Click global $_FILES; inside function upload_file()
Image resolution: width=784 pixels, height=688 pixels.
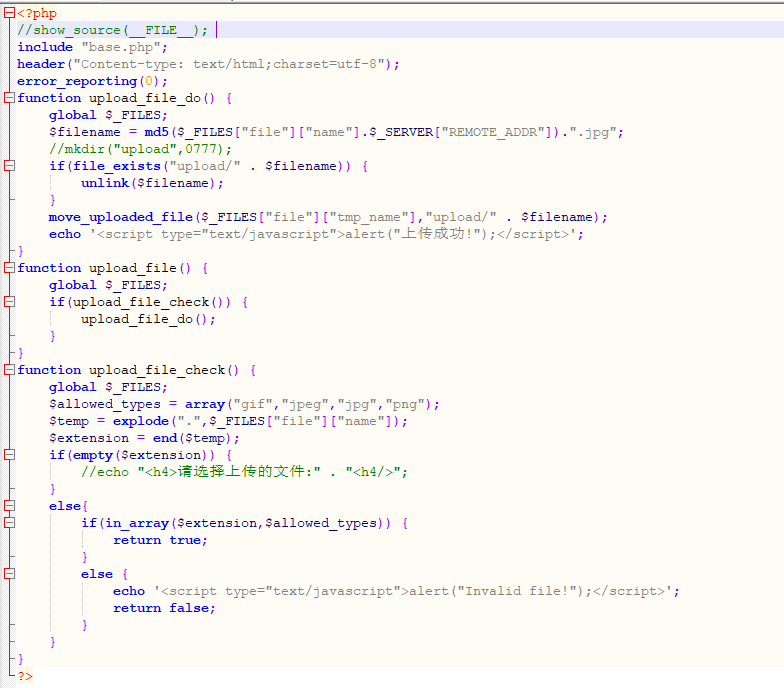pos(108,285)
